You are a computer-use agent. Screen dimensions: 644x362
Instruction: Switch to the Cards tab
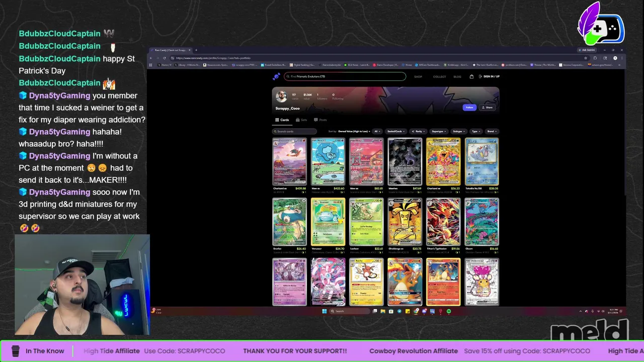(282, 120)
